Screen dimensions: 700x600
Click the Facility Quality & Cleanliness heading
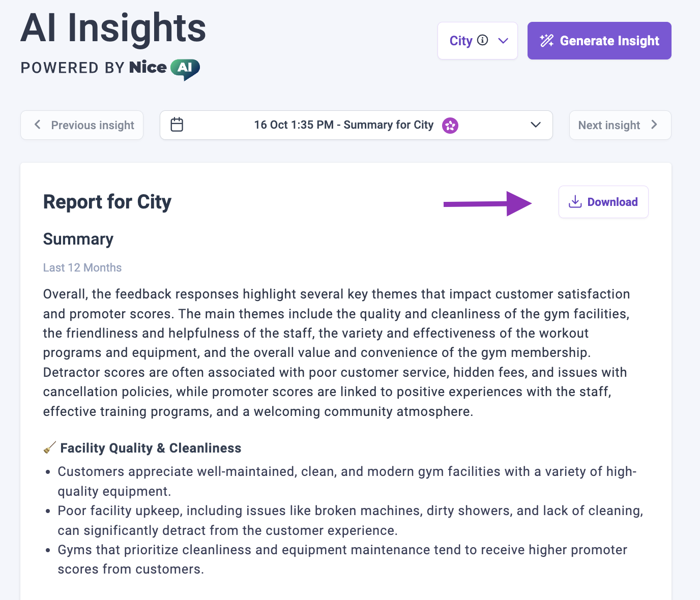pyautogui.click(x=151, y=448)
